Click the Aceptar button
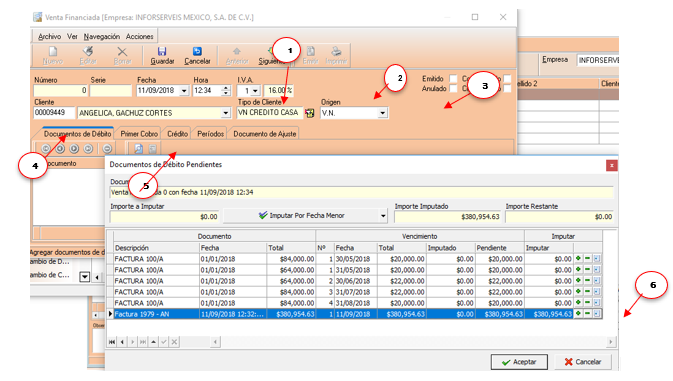The image size is (673, 381). 519,362
